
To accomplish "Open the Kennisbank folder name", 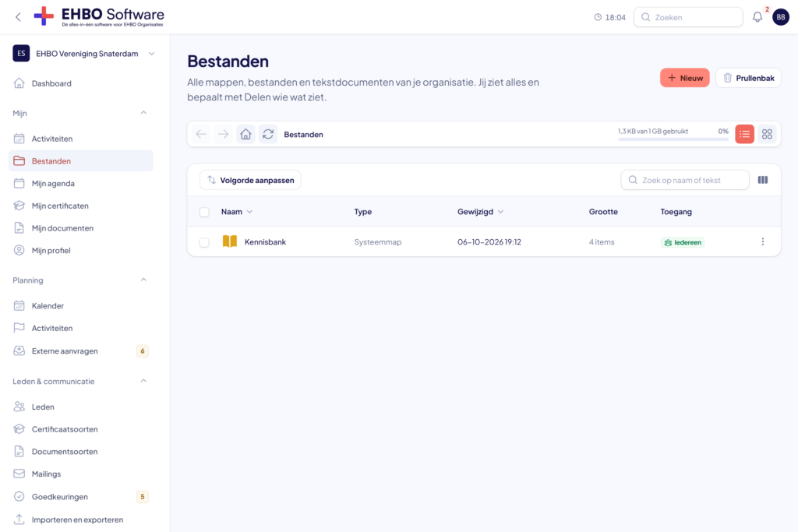I will [265, 242].
